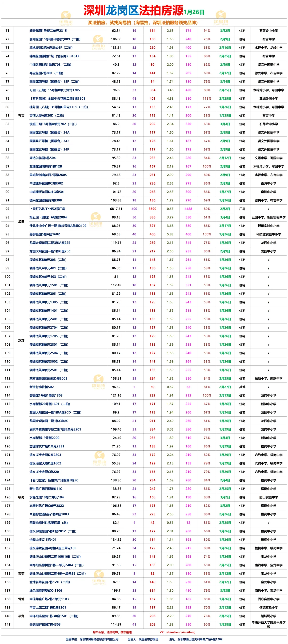Select listing 东方瑞景苑商住楼D座2003
Image resolution: width=288 pixels, height=644 pixels.
pos(48,378)
